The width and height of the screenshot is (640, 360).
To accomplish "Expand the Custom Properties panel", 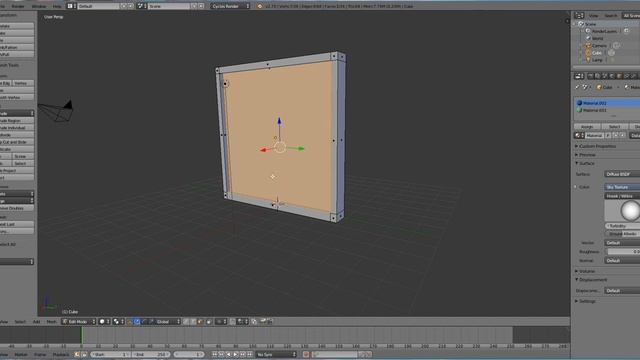I will [597, 146].
